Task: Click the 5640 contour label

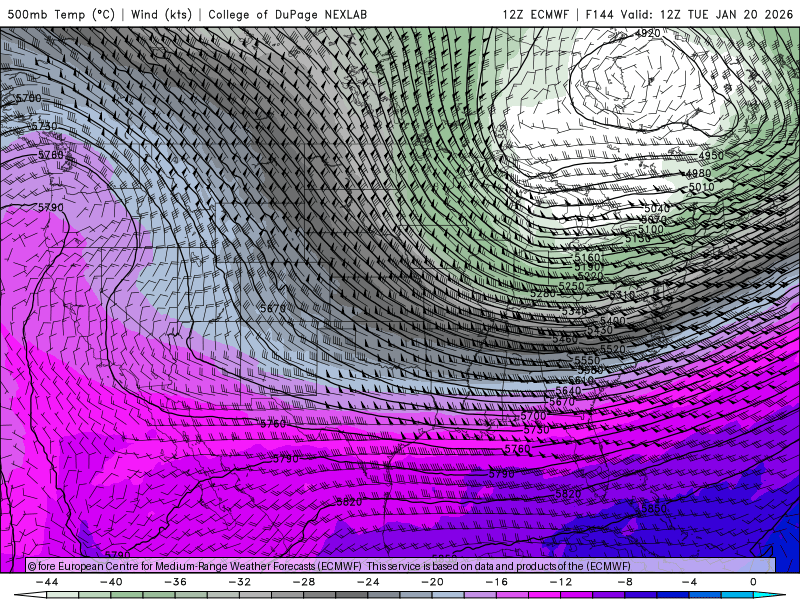Action: (568, 390)
